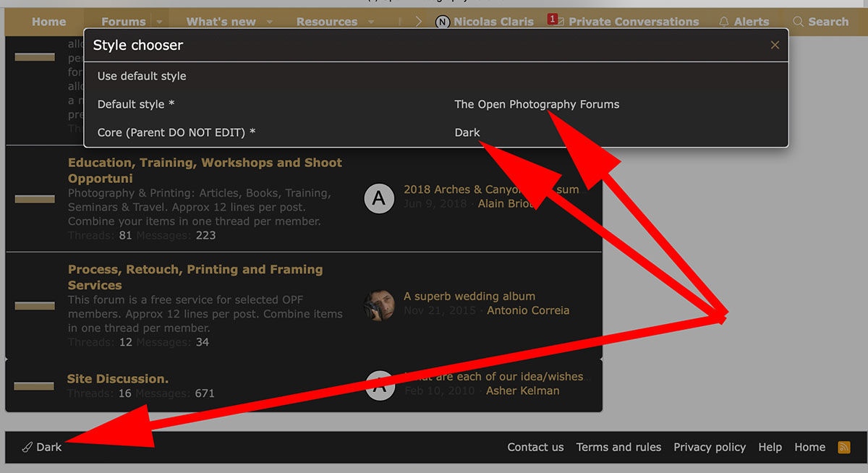Expand the Resources dropdown arrow

coord(371,22)
